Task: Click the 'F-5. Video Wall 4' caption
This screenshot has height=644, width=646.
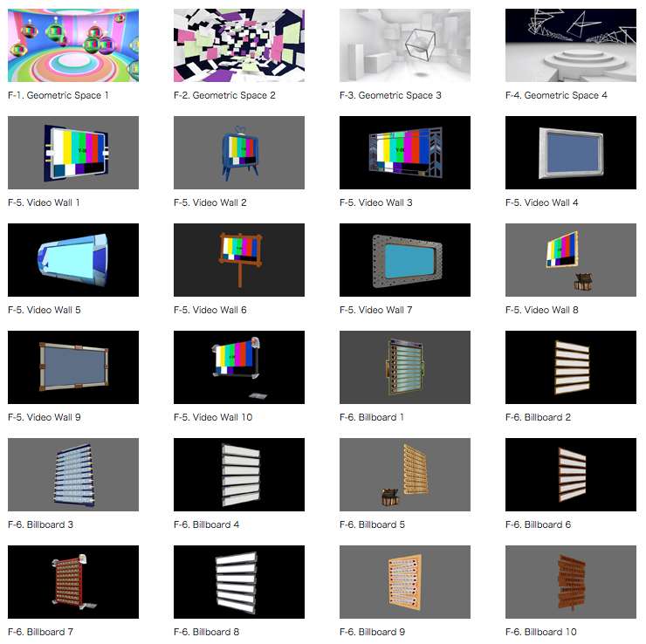Action: pos(542,202)
